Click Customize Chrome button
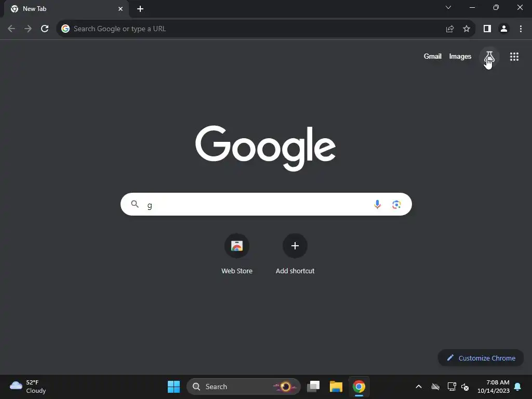 [x=481, y=358]
